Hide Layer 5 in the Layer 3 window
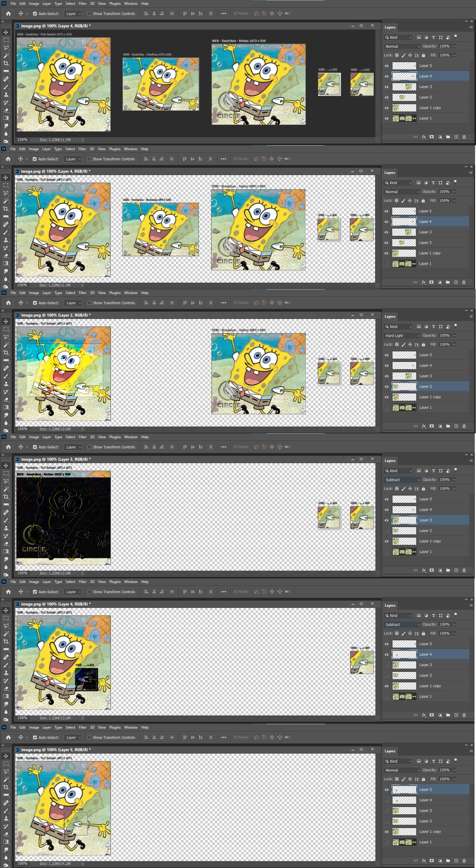The image size is (476, 868). (x=387, y=499)
